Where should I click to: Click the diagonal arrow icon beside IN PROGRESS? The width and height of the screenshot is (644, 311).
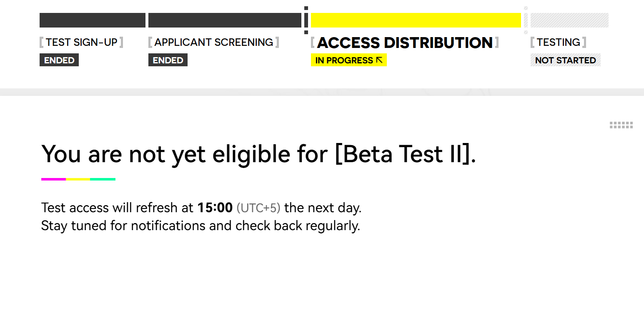379,60
